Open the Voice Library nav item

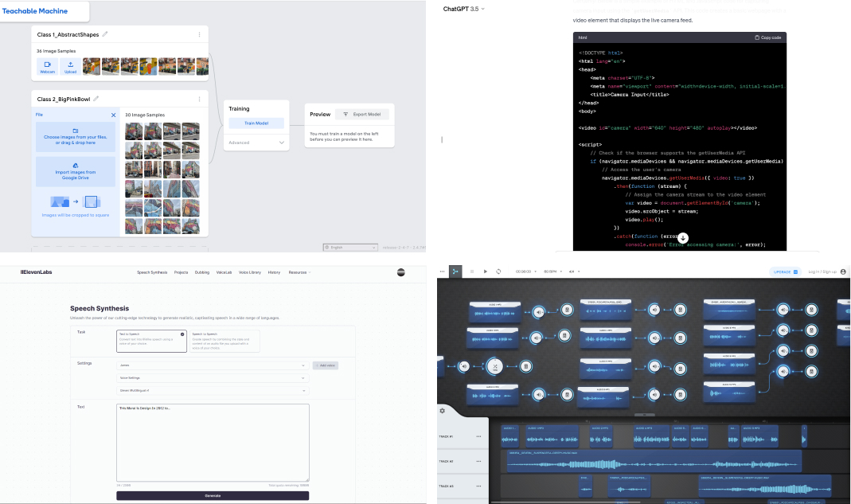pyautogui.click(x=250, y=272)
